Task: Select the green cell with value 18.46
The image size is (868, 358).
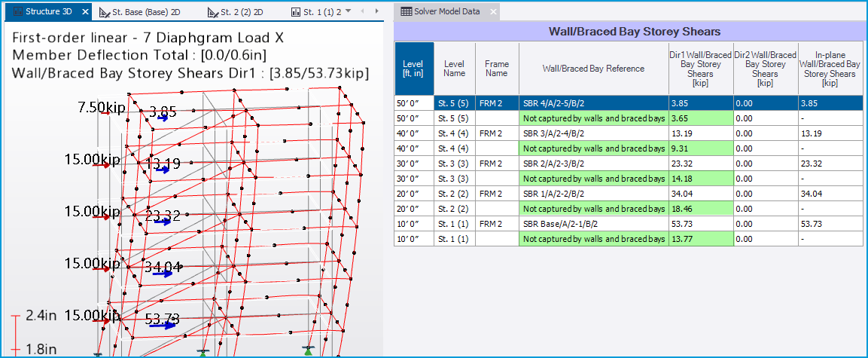Action: pyautogui.click(x=700, y=209)
